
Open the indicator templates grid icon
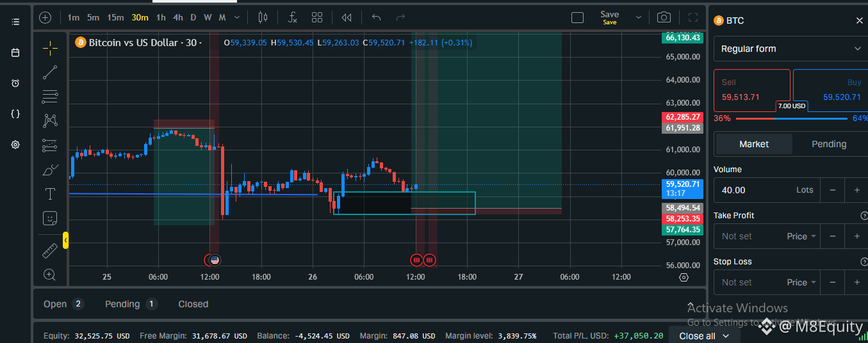(x=317, y=17)
